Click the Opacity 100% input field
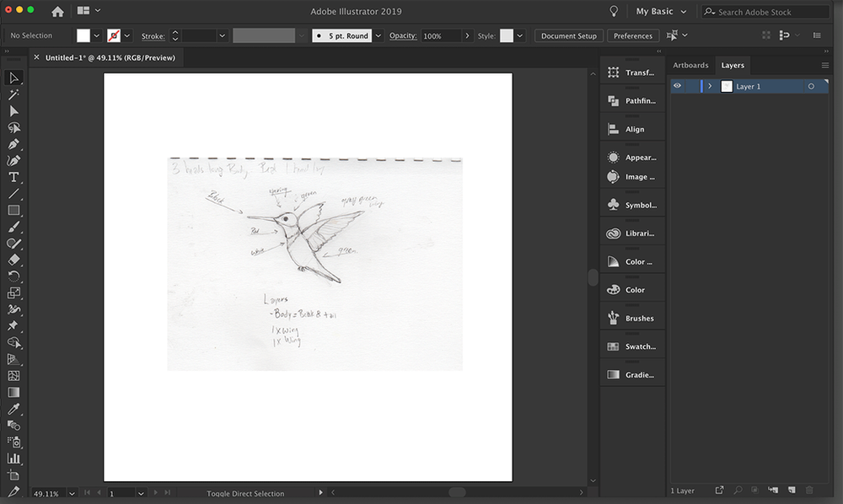The width and height of the screenshot is (843, 504). coord(441,36)
